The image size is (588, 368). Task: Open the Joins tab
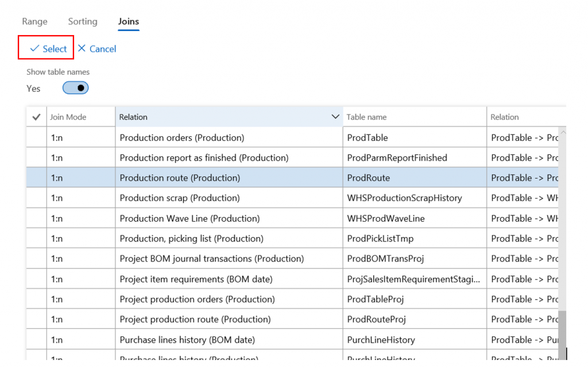pos(129,21)
